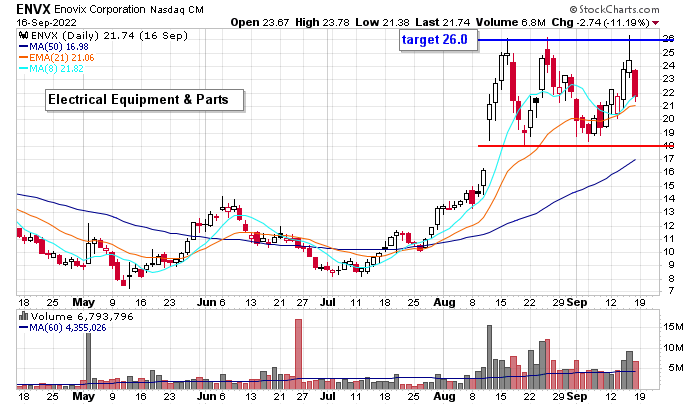Click the Chg -2.74 (-11.19%) value
The width and height of the screenshot is (700, 405).
[600, 22]
